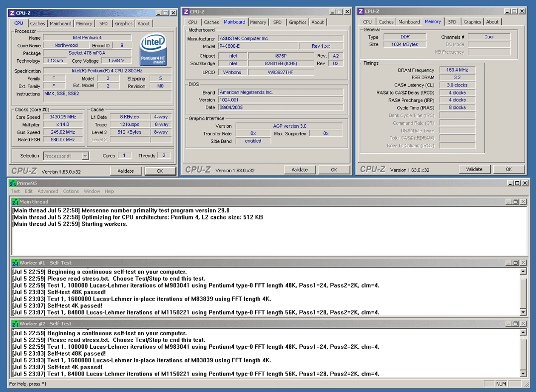Screen dimensions: 536x392
Task: Click the FSB:DRAM ratio 3:2 value
Action: coord(457,78)
